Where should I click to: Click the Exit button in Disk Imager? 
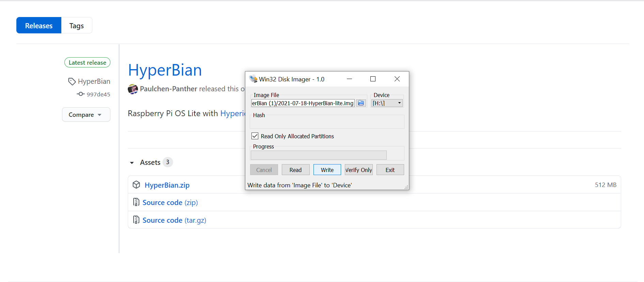pos(390,170)
